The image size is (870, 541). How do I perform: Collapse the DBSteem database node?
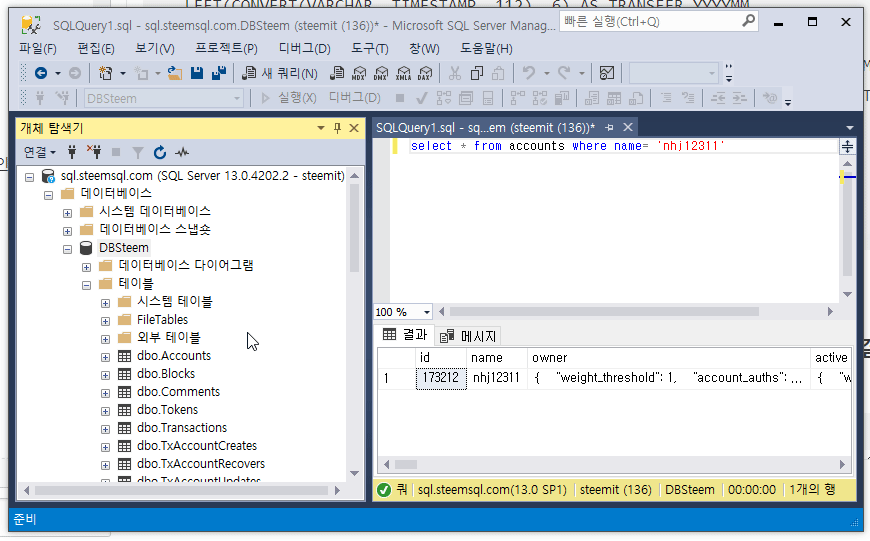67,249
